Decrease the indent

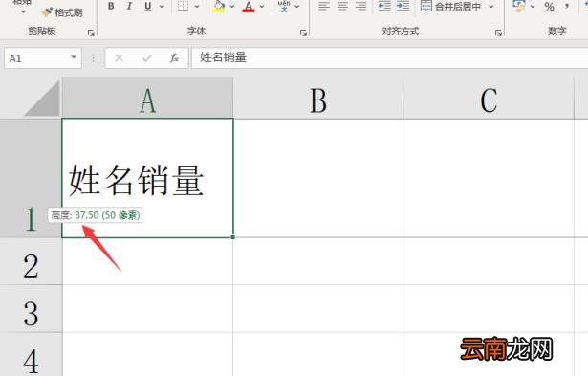(x=384, y=6)
